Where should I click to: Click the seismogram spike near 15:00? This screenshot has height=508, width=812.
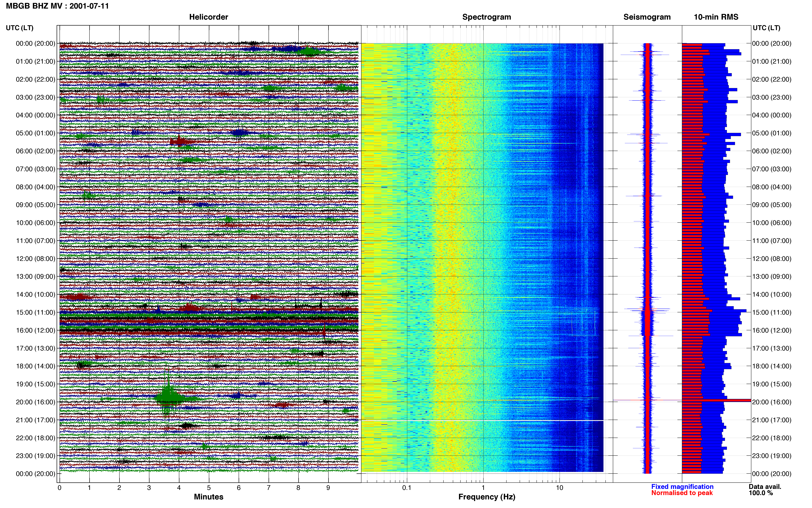(647, 309)
